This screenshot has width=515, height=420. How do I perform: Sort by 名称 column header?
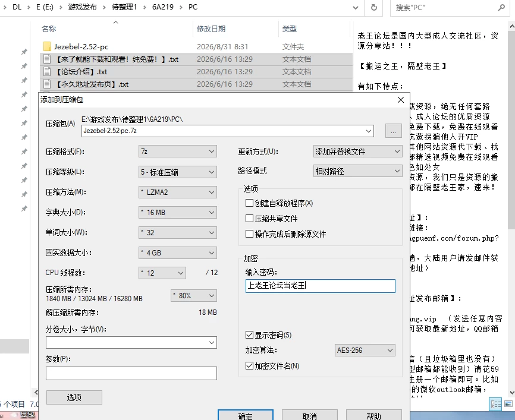[49, 29]
